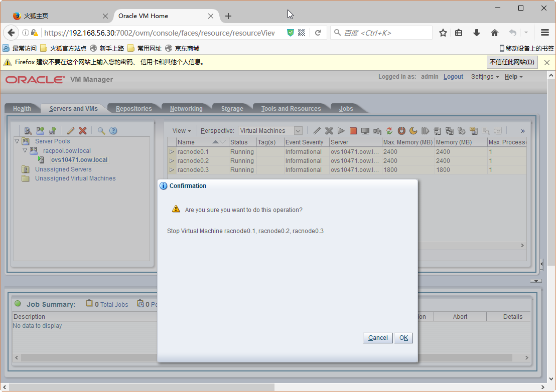This screenshot has height=392, width=556.
Task: Expand the VM toolbar overflow chevron
Action: point(523,131)
